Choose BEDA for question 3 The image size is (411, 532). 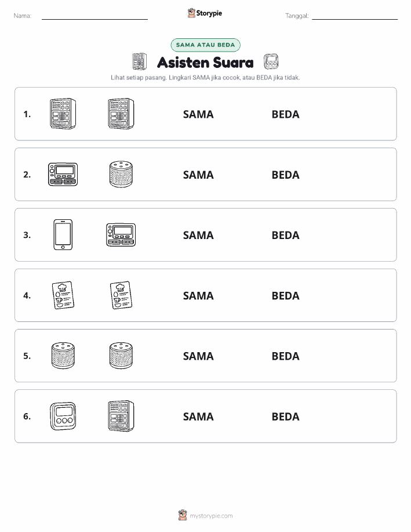(x=286, y=235)
